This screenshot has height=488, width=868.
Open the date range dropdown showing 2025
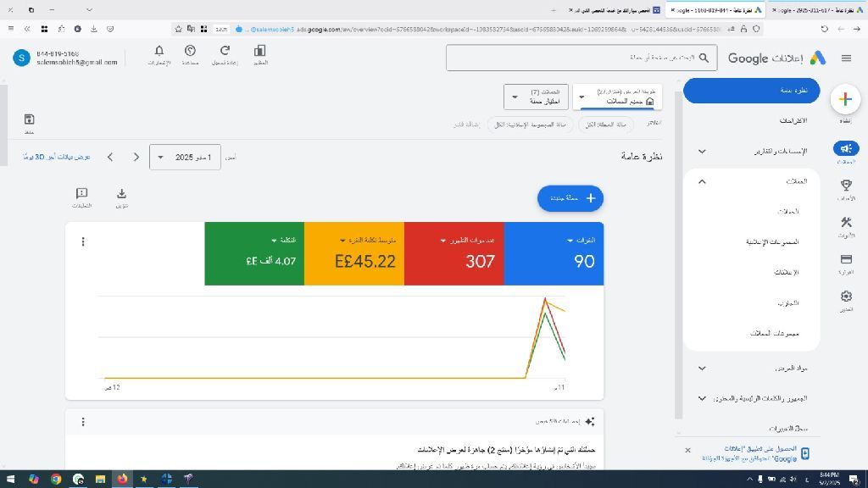coord(185,157)
